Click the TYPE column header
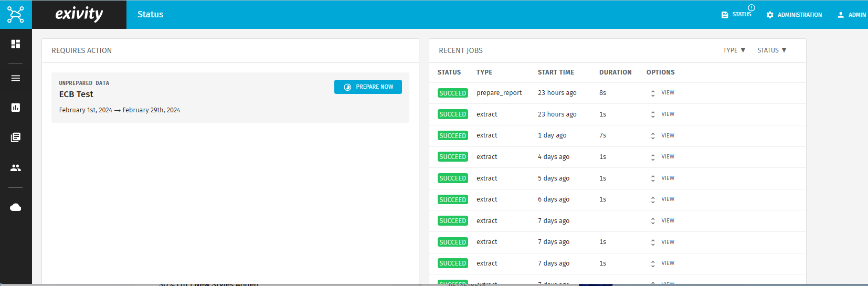The height and width of the screenshot is (286, 868). [x=484, y=72]
